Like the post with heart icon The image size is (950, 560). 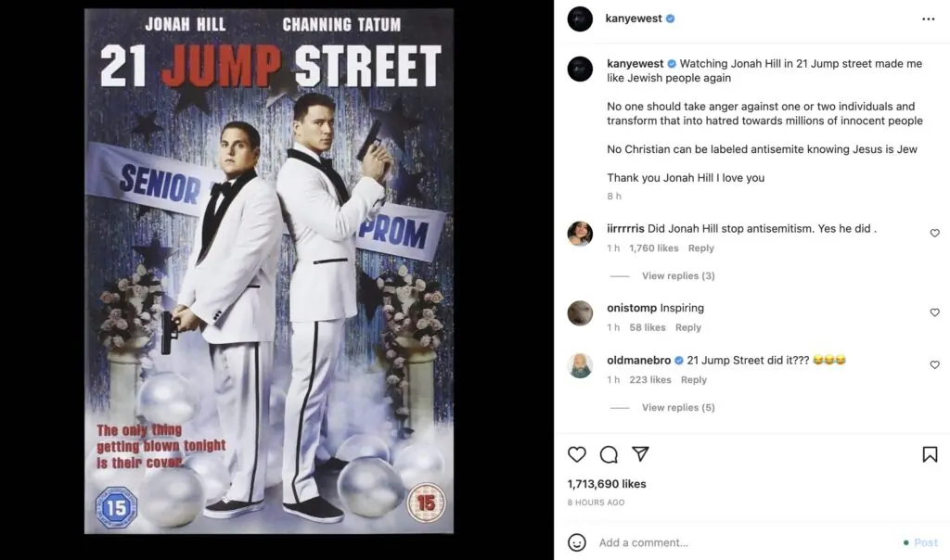577,454
